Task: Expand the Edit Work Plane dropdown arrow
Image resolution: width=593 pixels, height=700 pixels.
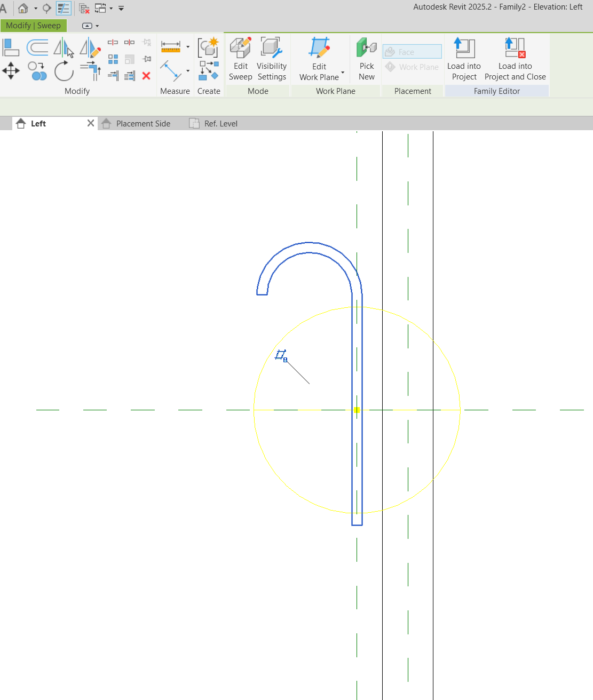Action: [x=343, y=73]
